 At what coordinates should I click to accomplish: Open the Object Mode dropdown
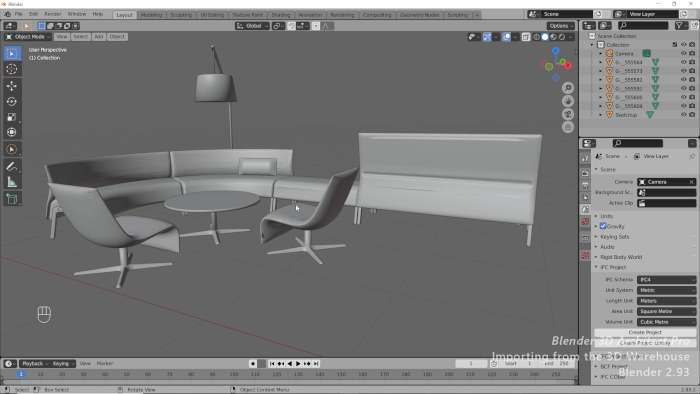(28, 37)
